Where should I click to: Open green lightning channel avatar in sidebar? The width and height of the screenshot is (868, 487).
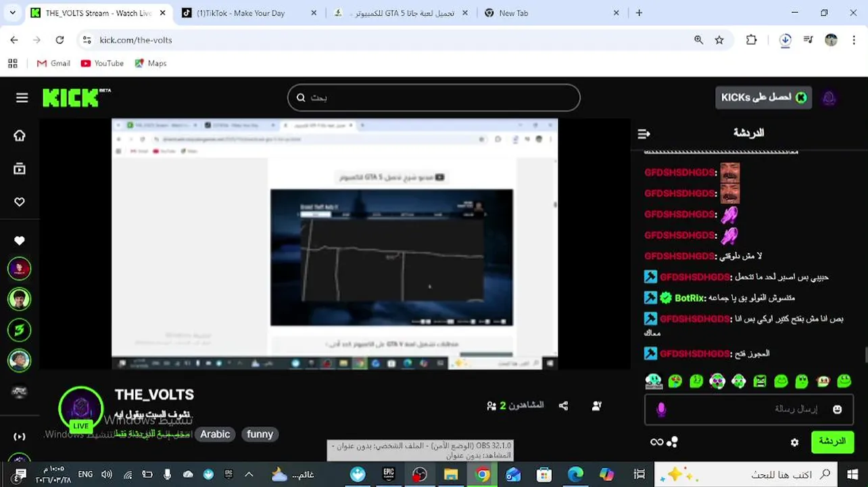20,330
